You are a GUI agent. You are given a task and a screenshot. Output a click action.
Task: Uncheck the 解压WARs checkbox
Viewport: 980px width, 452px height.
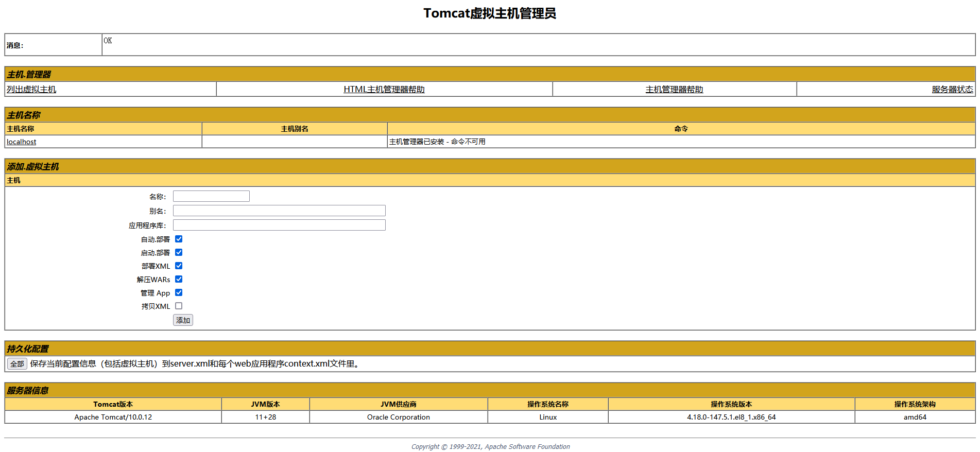coord(179,279)
